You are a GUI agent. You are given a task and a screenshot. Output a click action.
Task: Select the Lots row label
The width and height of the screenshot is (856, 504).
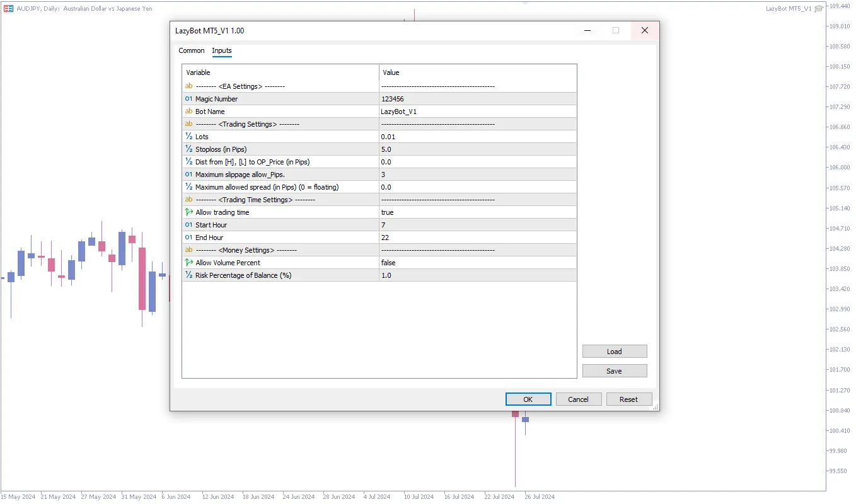click(x=202, y=137)
